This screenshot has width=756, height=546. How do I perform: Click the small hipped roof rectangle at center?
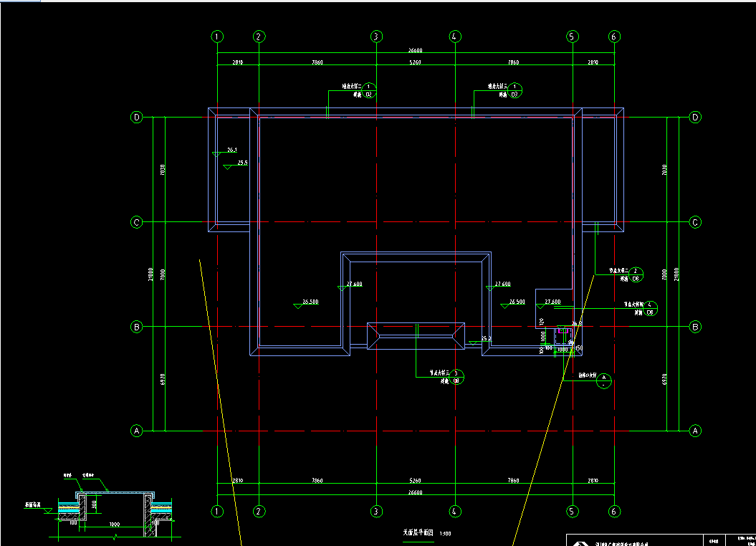point(416,336)
